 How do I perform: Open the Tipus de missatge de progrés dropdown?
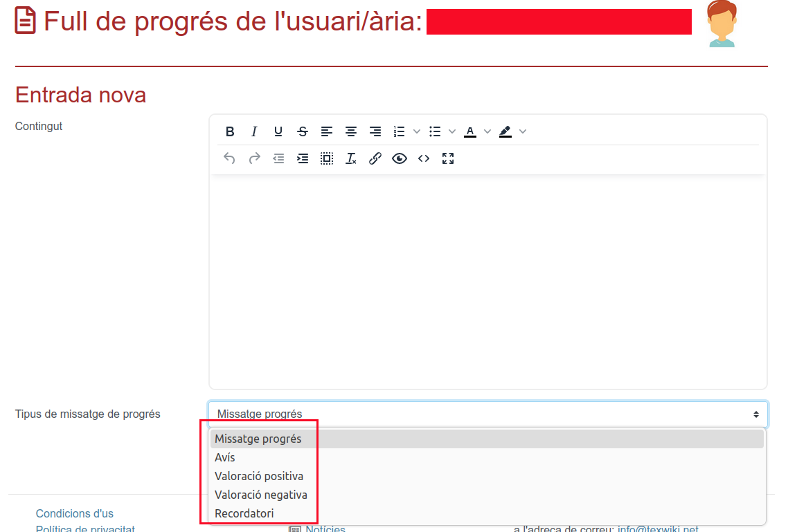coord(488,414)
